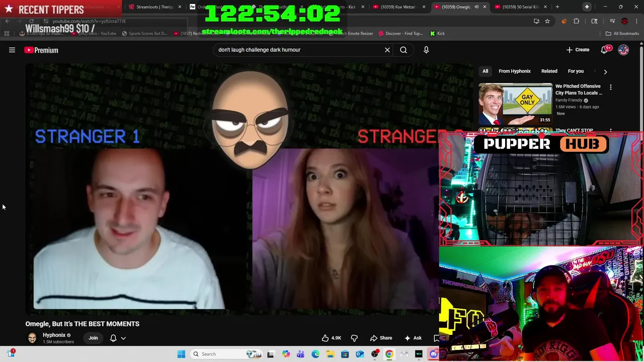644x362 pixels.
Task: Mute the active Omegle tab audio icon
Action: coord(476,7)
